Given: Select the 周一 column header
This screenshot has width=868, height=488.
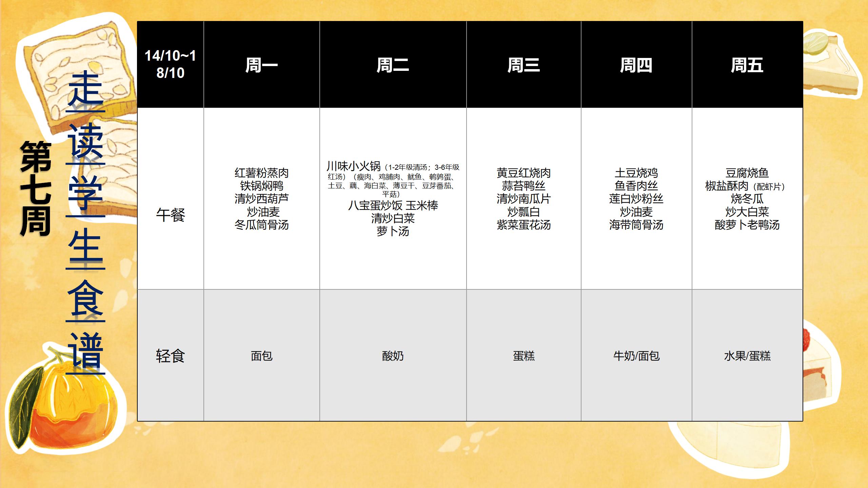Looking at the screenshot, I should pyautogui.click(x=261, y=64).
